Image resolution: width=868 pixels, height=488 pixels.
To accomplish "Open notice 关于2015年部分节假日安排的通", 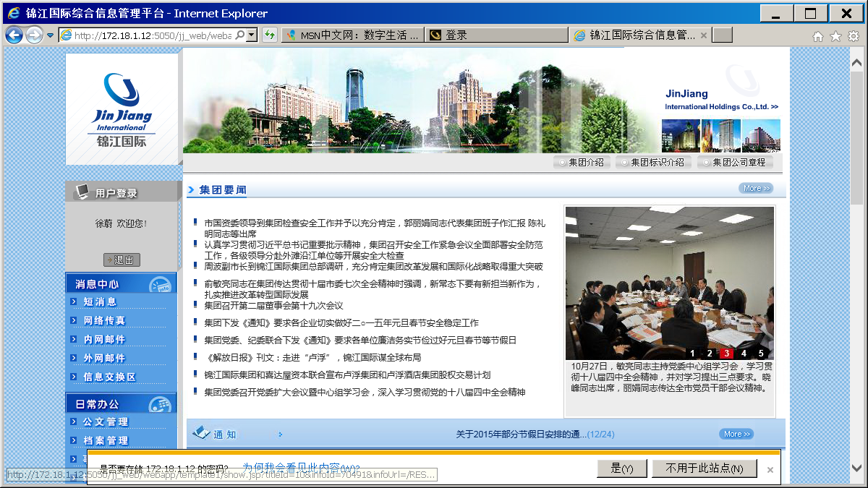I will point(535,435).
